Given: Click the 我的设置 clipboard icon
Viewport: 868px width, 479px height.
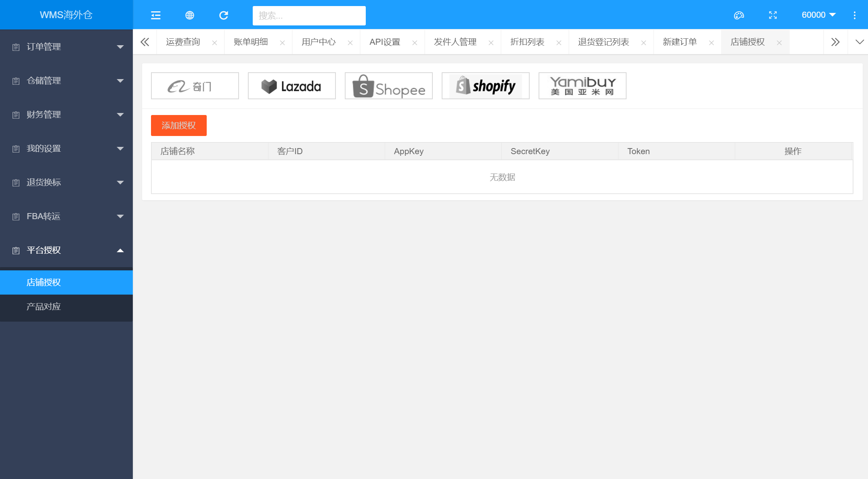Looking at the screenshot, I should pyautogui.click(x=16, y=149).
